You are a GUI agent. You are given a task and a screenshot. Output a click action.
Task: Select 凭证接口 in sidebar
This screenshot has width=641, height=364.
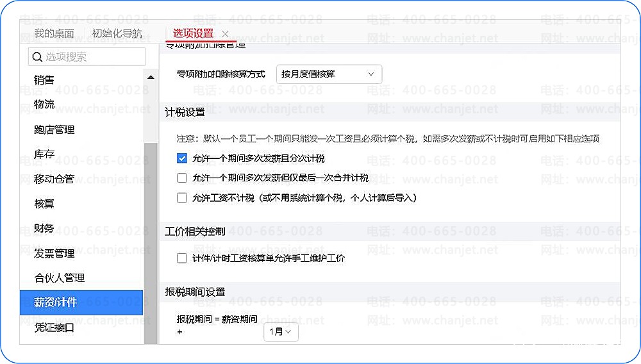(54, 327)
